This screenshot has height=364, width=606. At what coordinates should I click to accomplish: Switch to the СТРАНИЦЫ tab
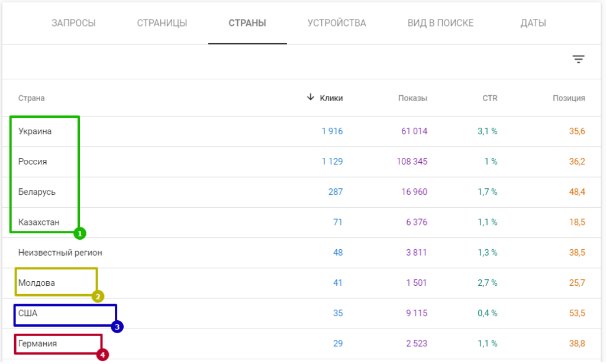tap(162, 23)
